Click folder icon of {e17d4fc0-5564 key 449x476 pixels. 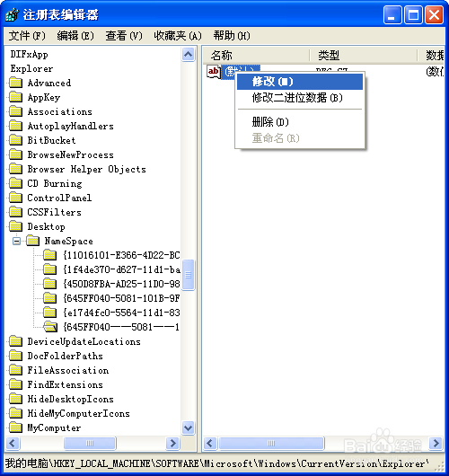(x=49, y=313)
